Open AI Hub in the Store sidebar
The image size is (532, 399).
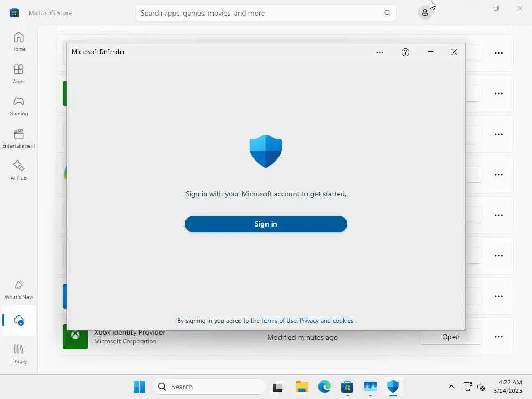[19, 170]
